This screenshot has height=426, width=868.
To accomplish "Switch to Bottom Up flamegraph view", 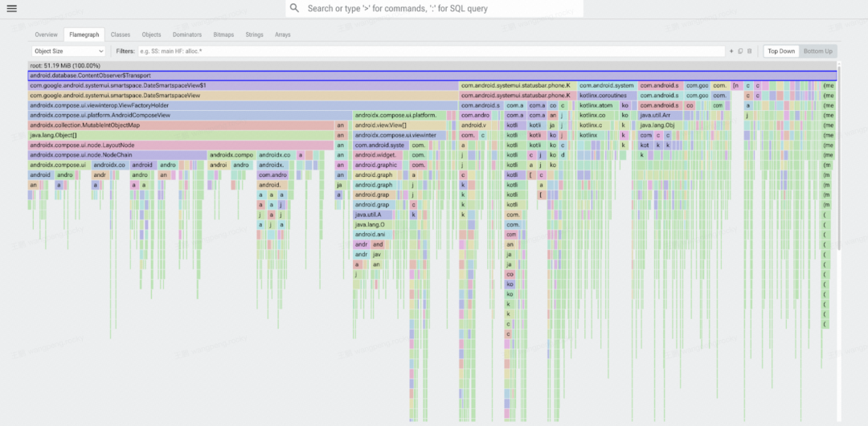I will [817, 51].
